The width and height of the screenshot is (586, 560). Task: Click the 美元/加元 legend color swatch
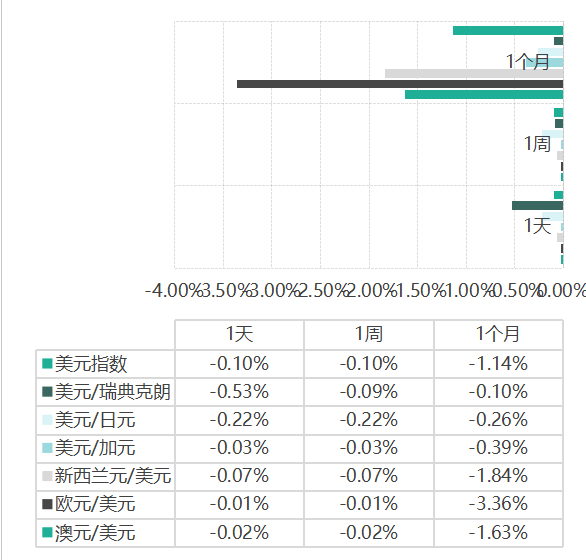point(47,448)
